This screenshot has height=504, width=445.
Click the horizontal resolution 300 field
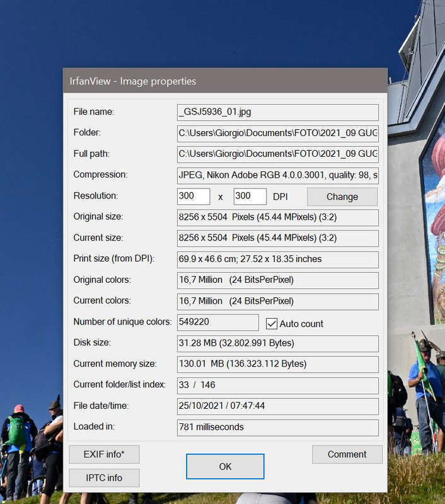pos(194,197)
